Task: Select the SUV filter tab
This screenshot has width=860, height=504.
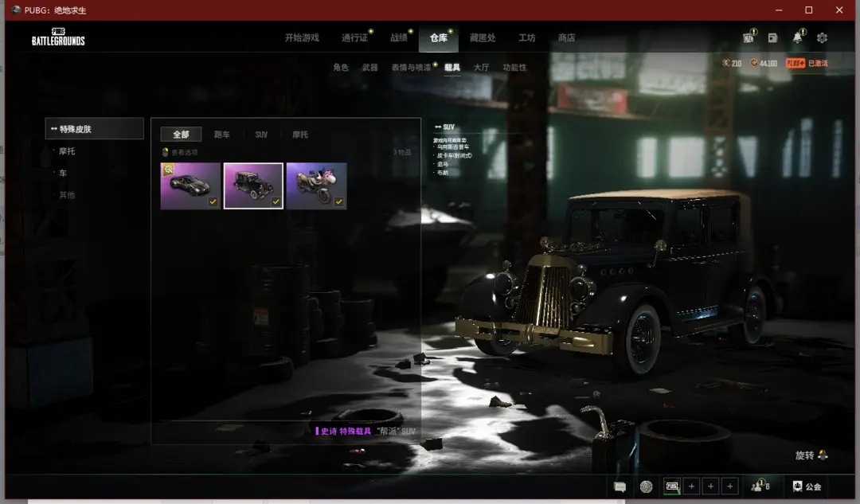Action: pyautogui.click(x=261, y=135)
